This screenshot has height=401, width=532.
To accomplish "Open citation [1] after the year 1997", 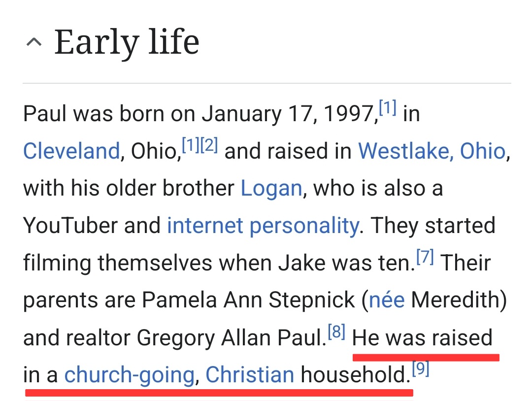I will coord(388,108).
